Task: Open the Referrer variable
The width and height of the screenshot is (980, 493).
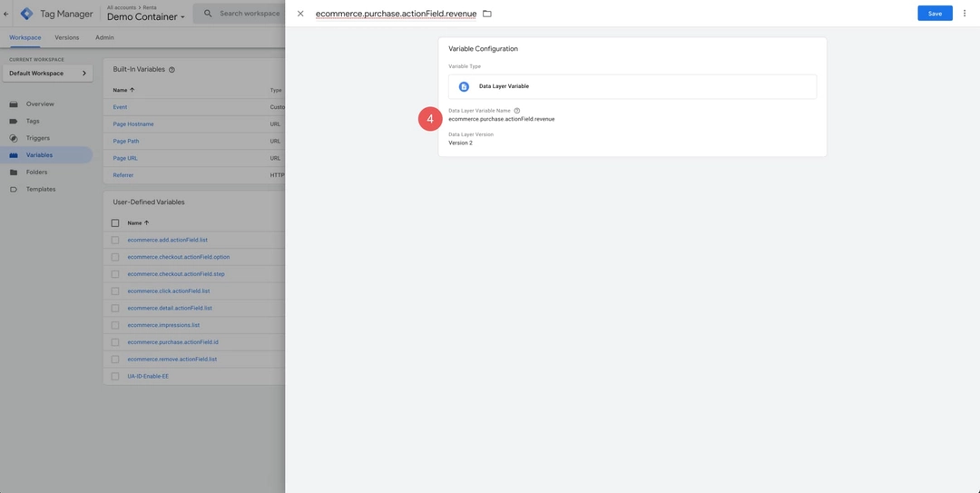Action: [123, 175]
